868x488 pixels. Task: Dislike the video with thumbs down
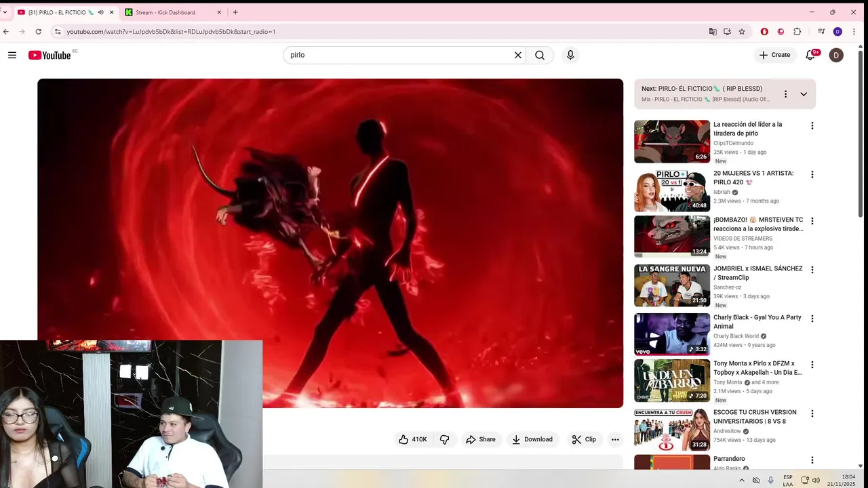(445, 439)
